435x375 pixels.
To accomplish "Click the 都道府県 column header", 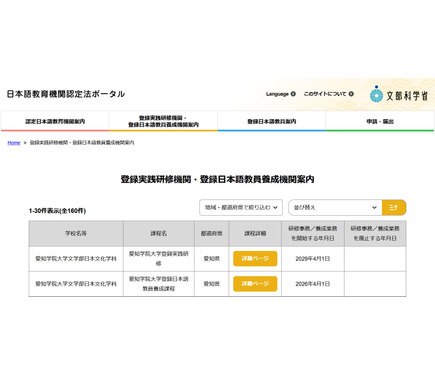I will pos(211,233).
